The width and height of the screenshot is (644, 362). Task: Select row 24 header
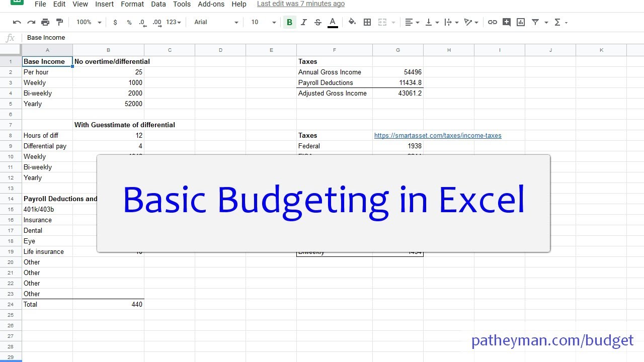pos(11,304)
